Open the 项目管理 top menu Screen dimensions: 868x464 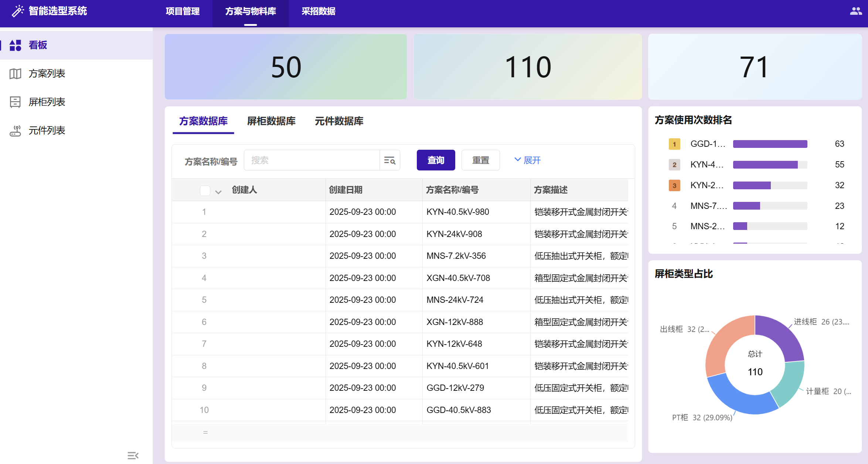183,11
